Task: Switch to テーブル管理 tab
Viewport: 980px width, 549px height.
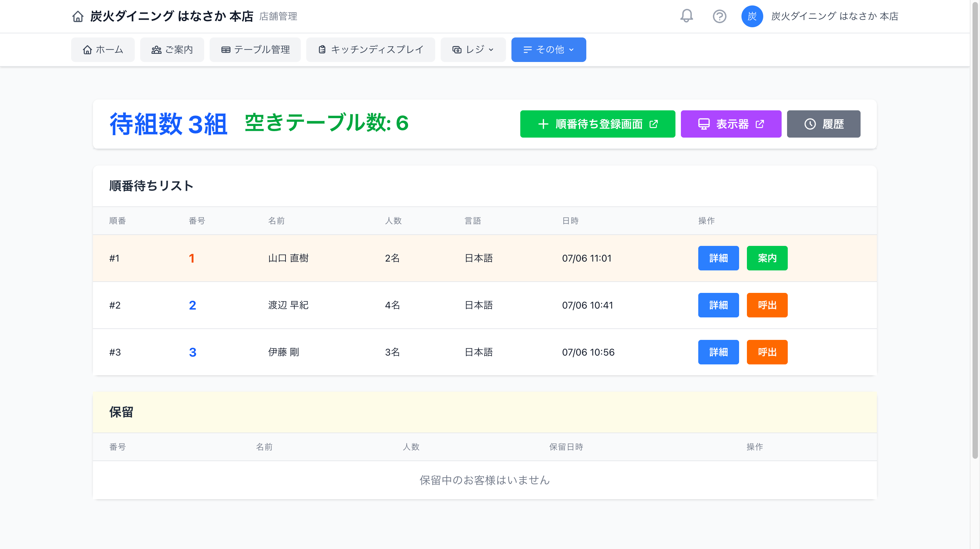Action: (x=255, y=49)
